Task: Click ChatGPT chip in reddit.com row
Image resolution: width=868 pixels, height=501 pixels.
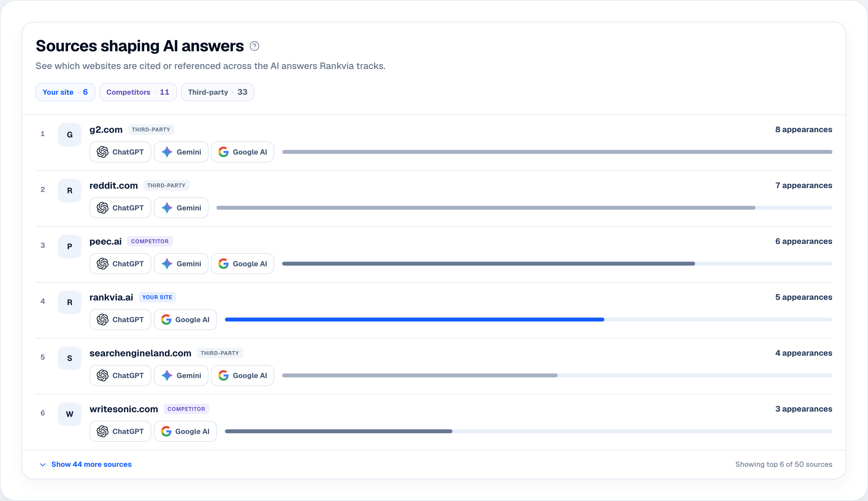Action: point(120,208)
